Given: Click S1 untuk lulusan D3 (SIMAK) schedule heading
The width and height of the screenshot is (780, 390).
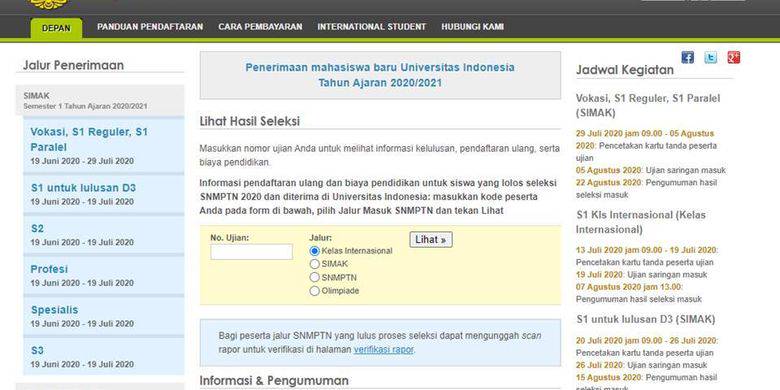Looking at the screenshot, I should 646,319.
